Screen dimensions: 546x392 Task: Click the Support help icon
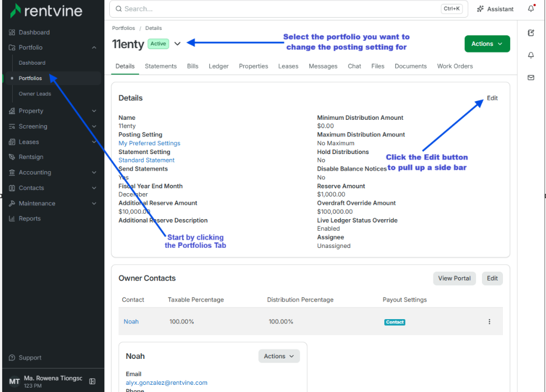coord(12,358)
